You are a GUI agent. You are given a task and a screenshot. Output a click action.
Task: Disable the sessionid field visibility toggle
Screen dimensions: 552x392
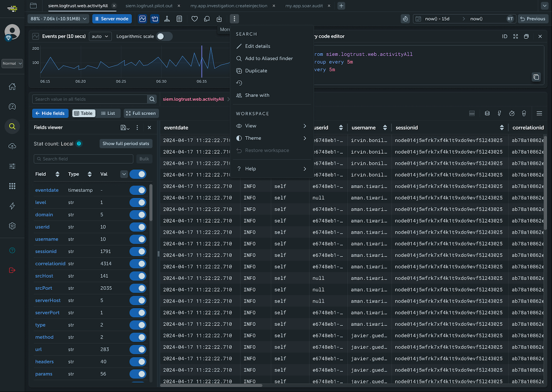tap(138, 251)
